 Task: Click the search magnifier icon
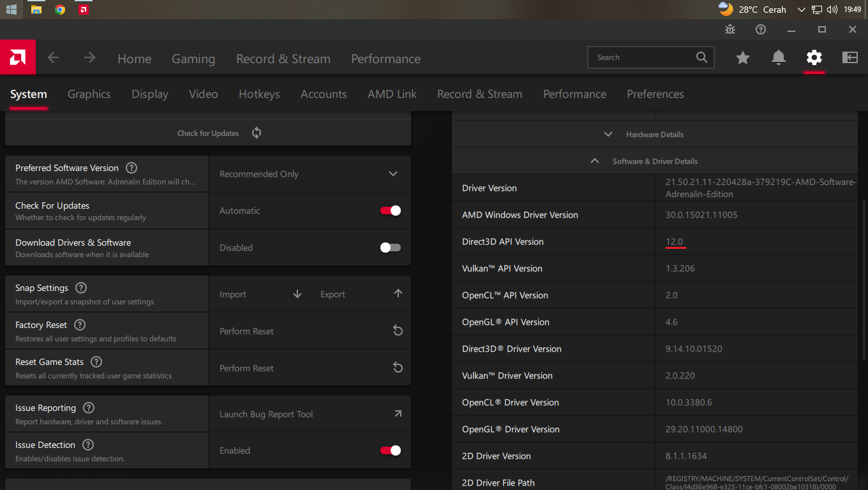tap(701, 57)
